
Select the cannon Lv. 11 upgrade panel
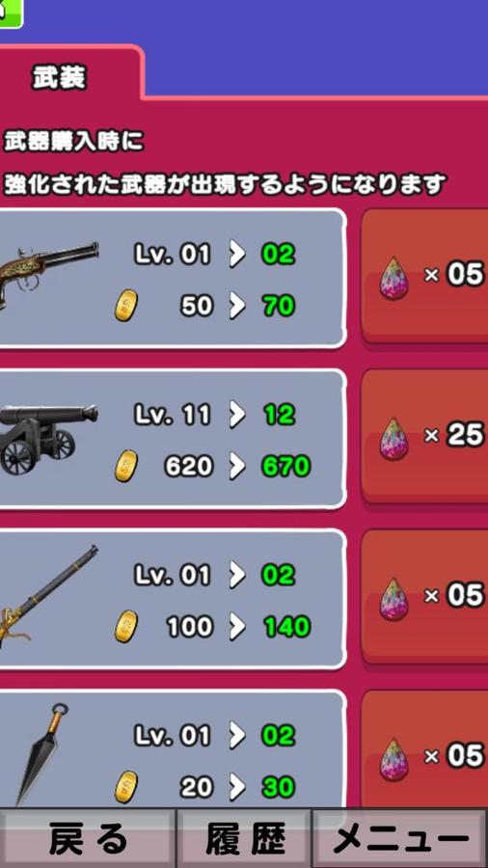point(173,439)
